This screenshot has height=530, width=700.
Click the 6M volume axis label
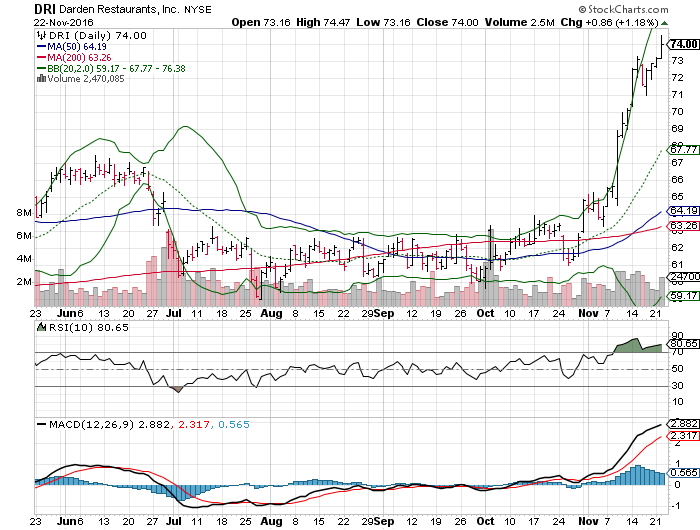(24, 236)
